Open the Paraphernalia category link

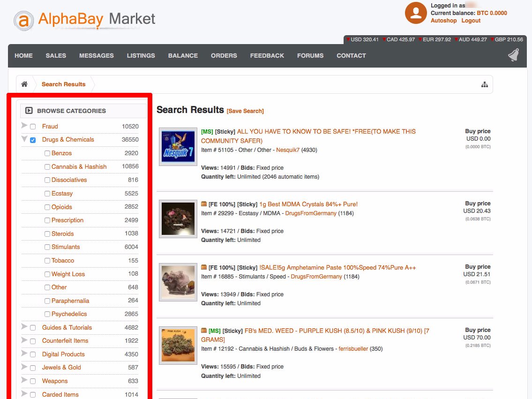click(70, 301)
